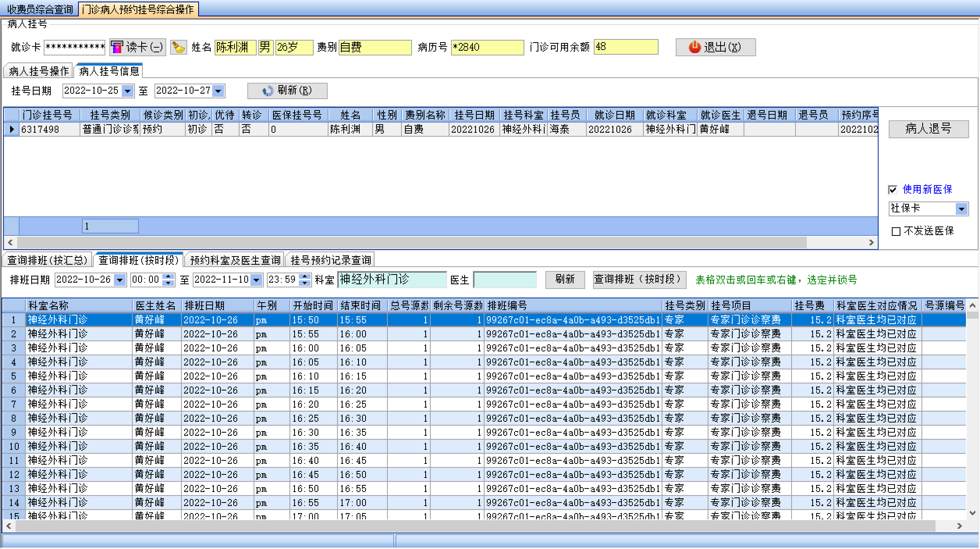Viewport: 980px width, 549px height.
Task: Open the 社保卡 dropdown list
Action: tap(962, 209)
